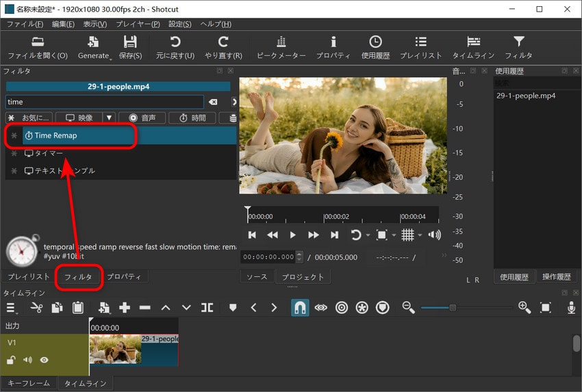
Task: Open the player volume control
Action: [434, 235]
